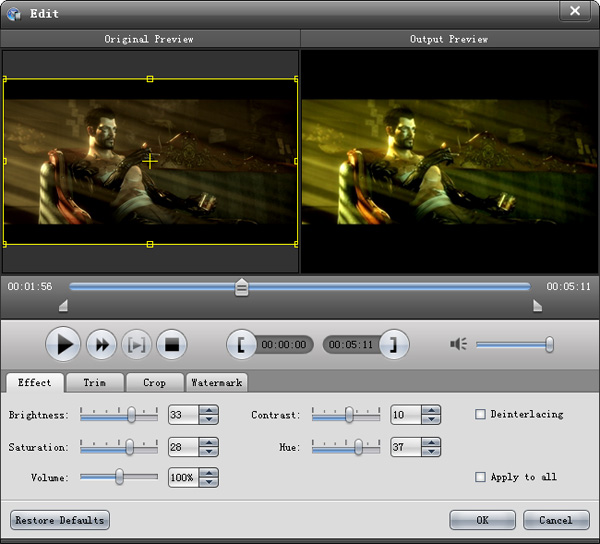Screen dimensions: 600x544
Task: Click the current time 00:01:56 label
Action: (x=30, y=287)
